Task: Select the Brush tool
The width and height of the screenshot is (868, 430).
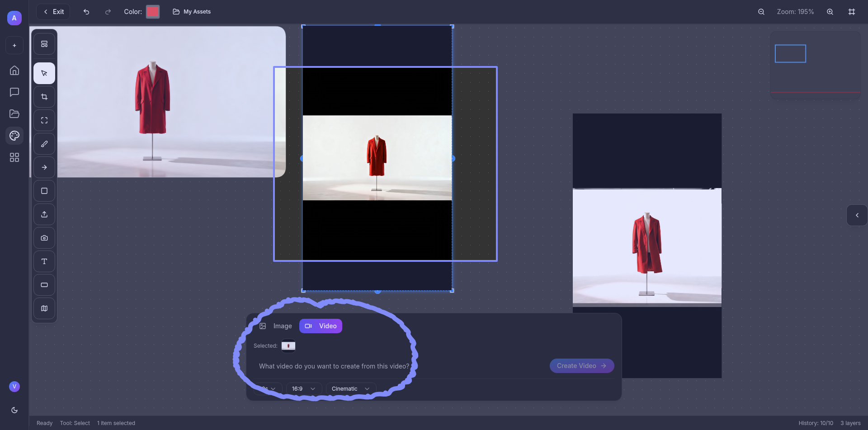Action: point(44,144)
